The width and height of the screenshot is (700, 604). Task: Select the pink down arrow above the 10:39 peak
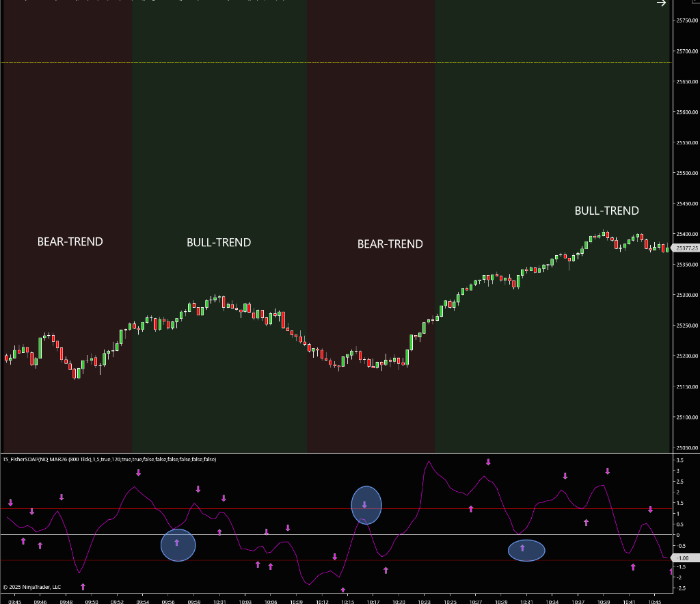[x=607, y=471]
